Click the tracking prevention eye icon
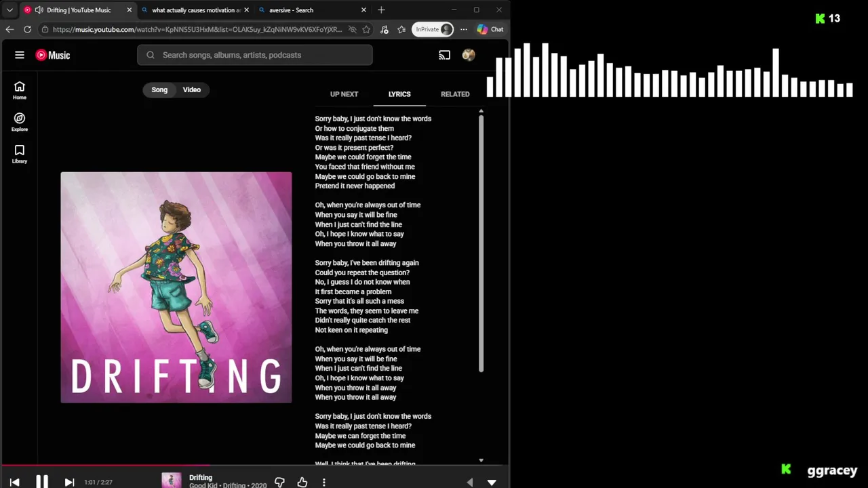868x488 pixels. pos(352,29)
